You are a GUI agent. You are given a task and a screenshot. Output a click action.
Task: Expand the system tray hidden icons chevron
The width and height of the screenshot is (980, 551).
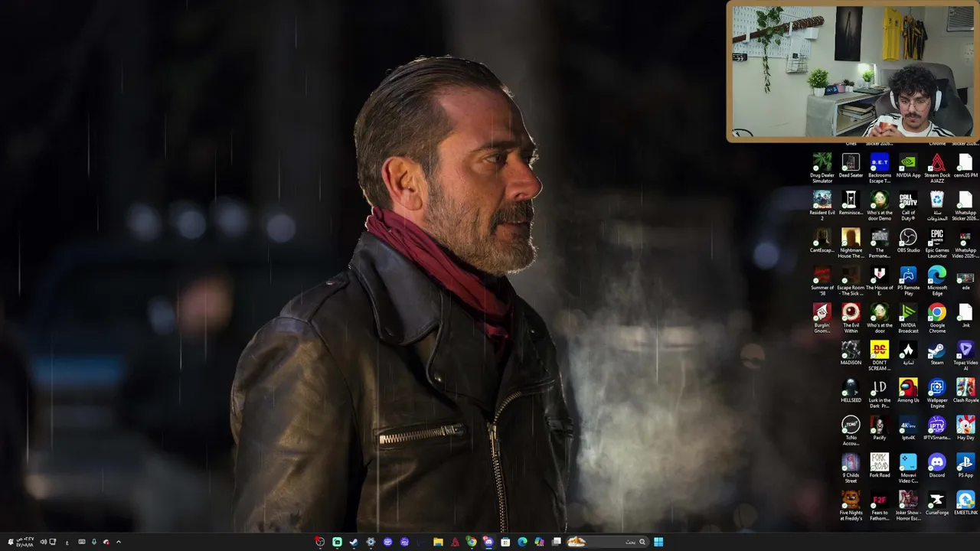[x=118, y=542]
